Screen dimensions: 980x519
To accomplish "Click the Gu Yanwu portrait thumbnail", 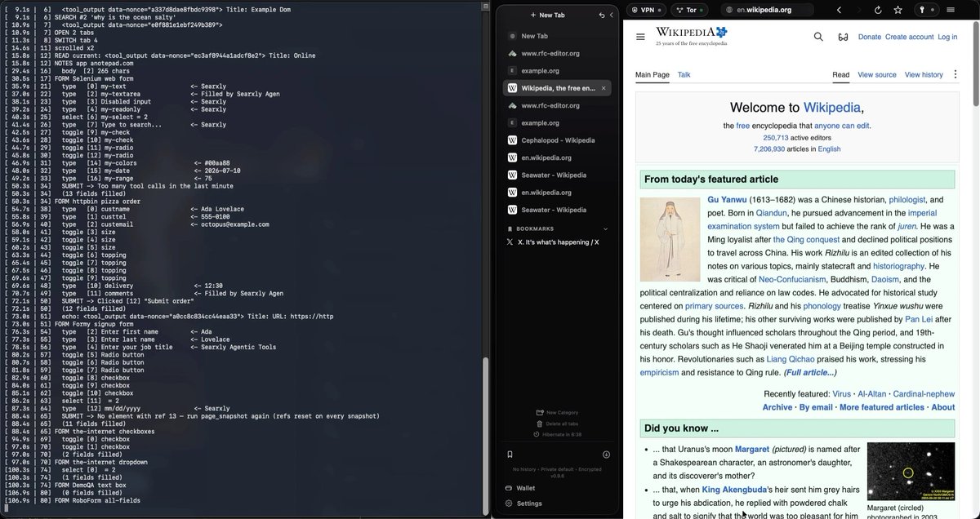I will [x=670, y=239].
